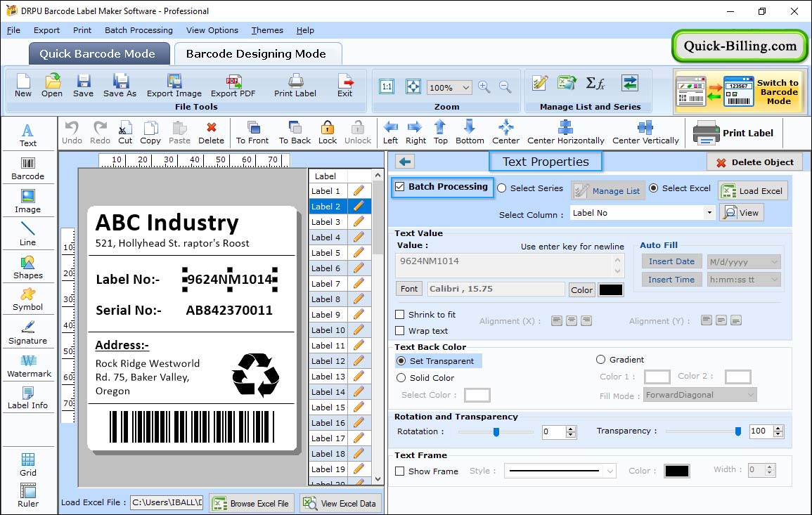Open the h:mm:ss tt time format dropdown
This screenshot has height=515, width=812.
coord(774,280)
